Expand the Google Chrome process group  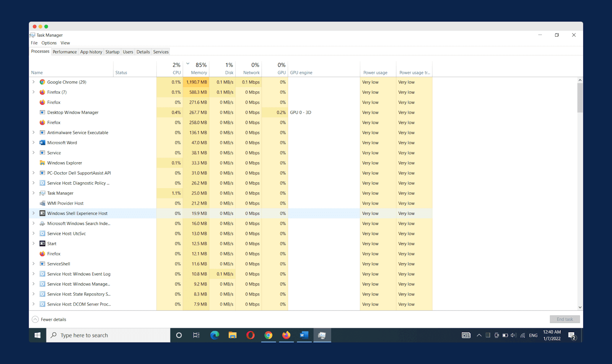(34, 82)
